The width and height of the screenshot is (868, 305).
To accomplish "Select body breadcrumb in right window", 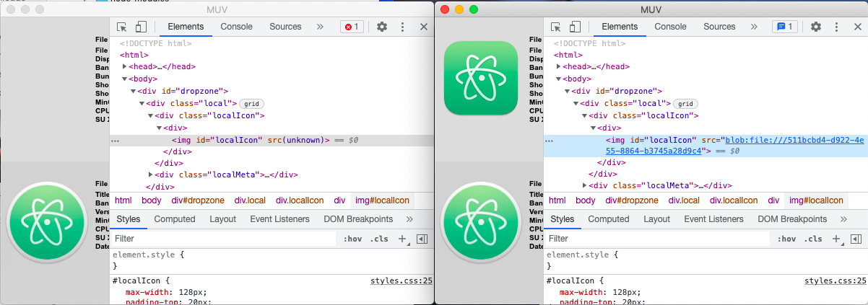I will pos(586,200).
